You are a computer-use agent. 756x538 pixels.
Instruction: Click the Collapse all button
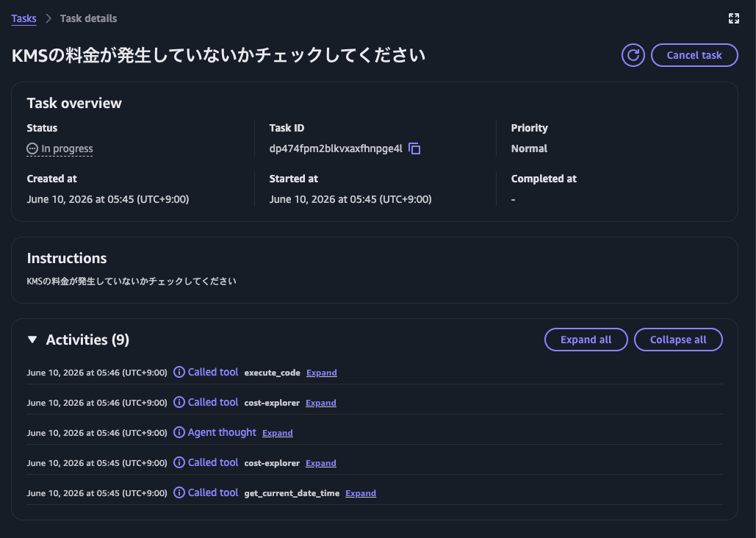click(x=678, y=340)
